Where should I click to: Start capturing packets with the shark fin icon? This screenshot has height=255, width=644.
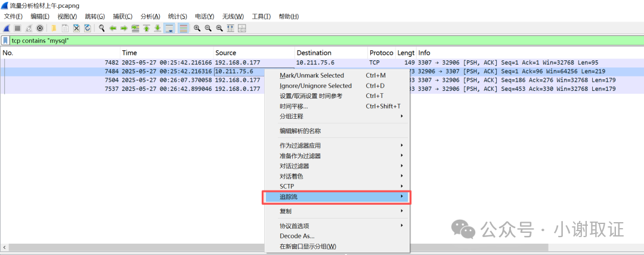[x=7, y=29]
